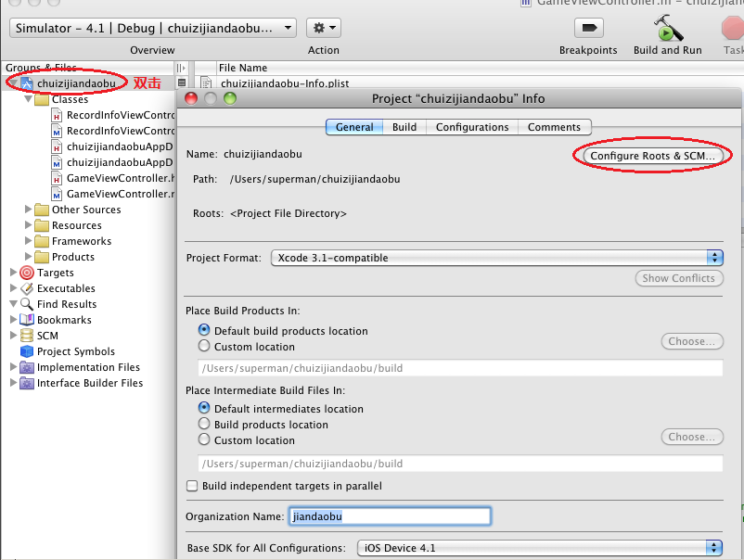Click the SCM database icon
The image size is (744, 560).
27,336
